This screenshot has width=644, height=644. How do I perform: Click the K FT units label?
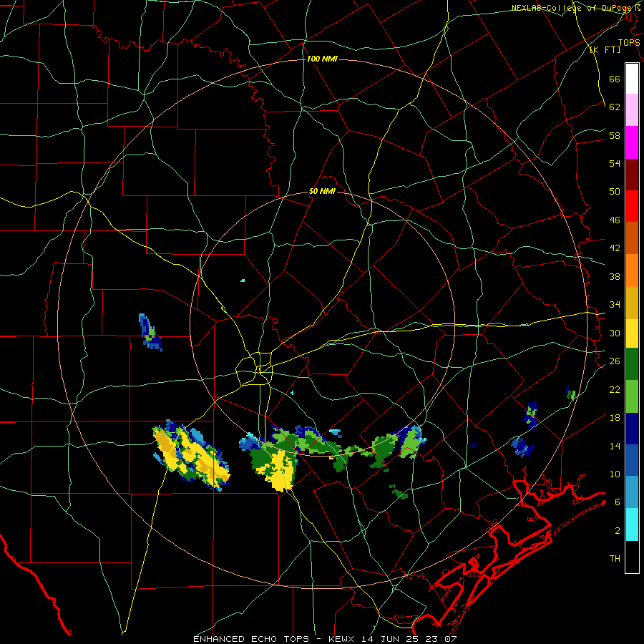[605, 49]
